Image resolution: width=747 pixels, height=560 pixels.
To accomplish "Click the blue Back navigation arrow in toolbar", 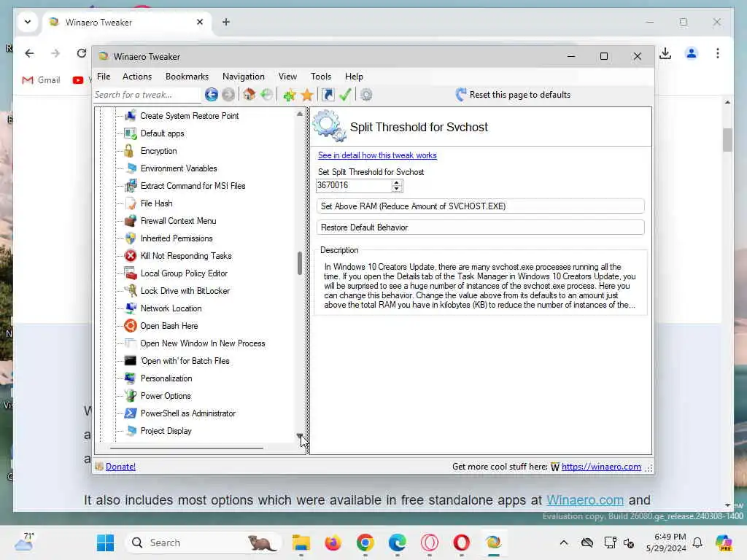I will pos(211,95).
